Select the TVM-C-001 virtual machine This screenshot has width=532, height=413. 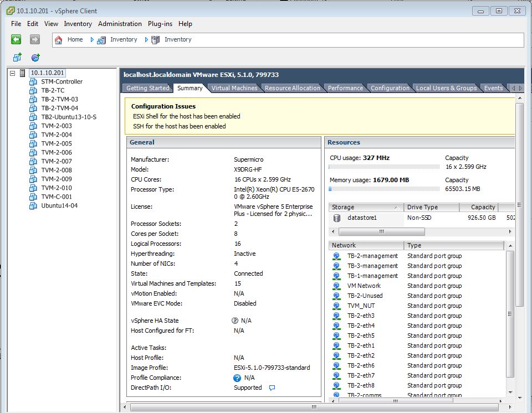(x=57, y=197)
